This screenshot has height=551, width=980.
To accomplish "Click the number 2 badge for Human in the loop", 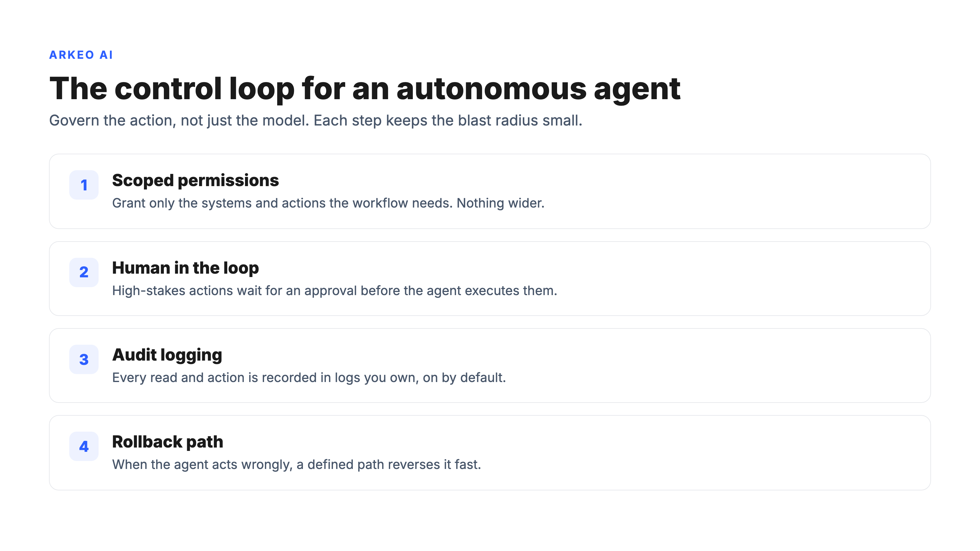I will click(84, 272).
